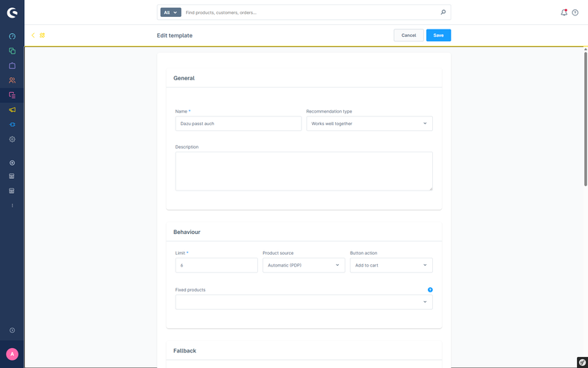This screenshot has height=368, width=588.
Task: Click the back arrow next to Edit template
Action: 33,35
